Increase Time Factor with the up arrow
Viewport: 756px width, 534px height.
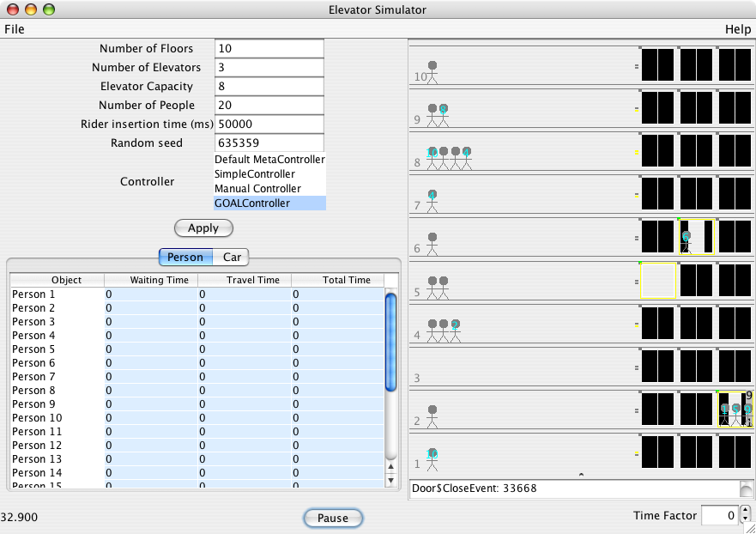pos(744,511)
